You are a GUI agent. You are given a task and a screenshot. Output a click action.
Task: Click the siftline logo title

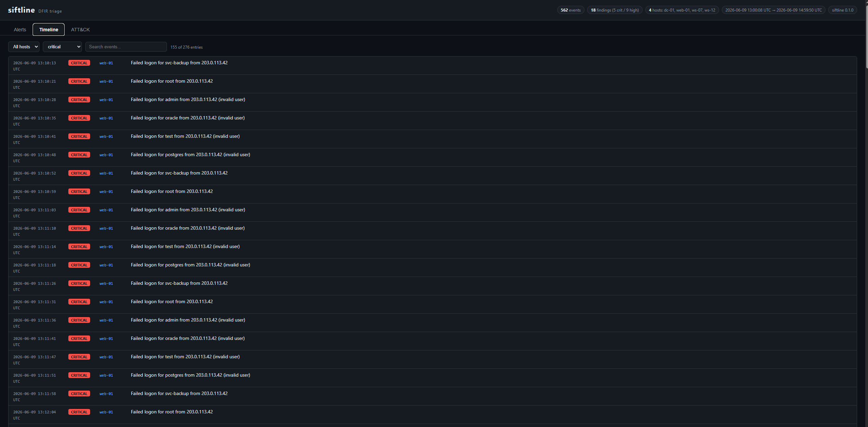coord(21,10)
